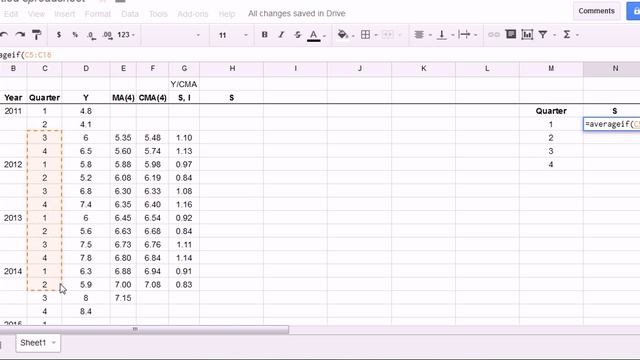
Task: Click the active cell with averageif formula
Action: [611, 124]
